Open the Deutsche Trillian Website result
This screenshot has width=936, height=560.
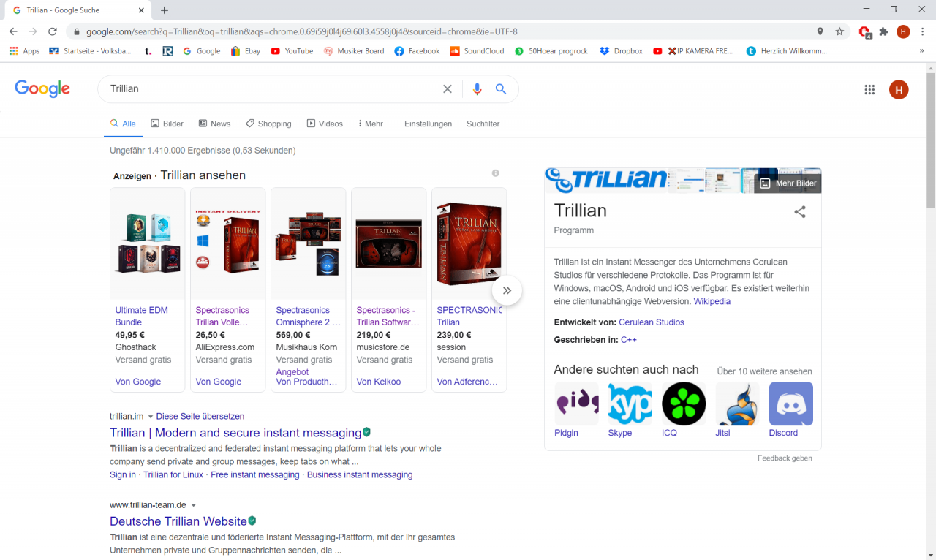(178, 521)
